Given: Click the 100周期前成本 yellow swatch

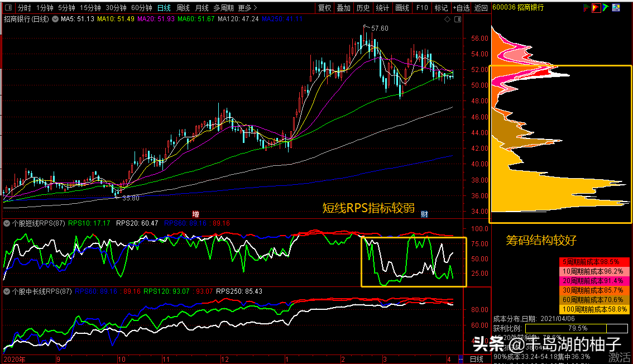Looking at the screenshot, I should [594, 309].
